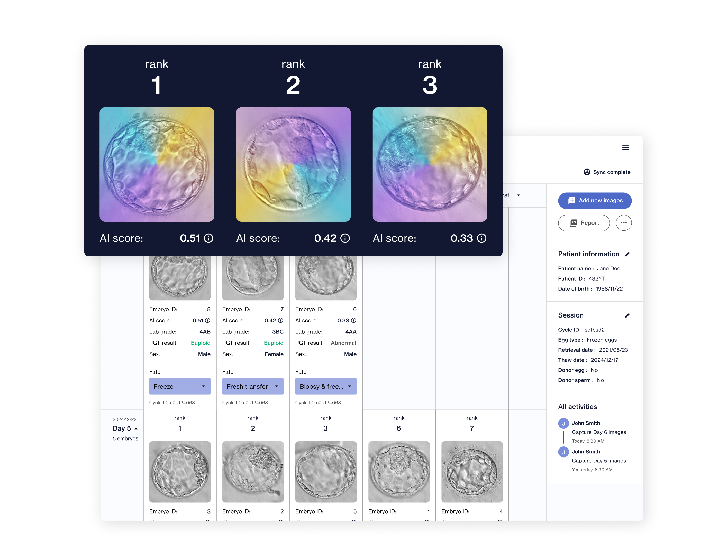The width and height of the screenshot is (728, 560).
Task: Show AI score info for rank 3 overlay (0.33)
Action: point(482,238)
